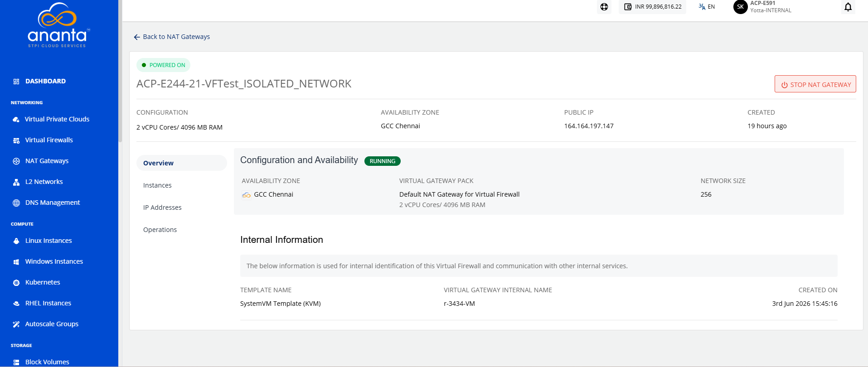Click the Virtual Private Clouds icon
This screenshot has height=367, width=868.
click(16, 120)
